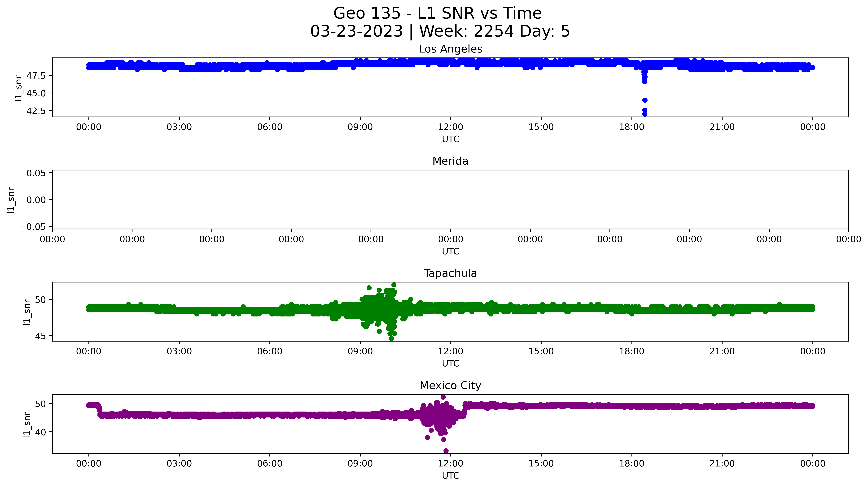Click the 45.0 y-tick in Los Angeles plot
868x487 pixels.
[x=36, y=93]
